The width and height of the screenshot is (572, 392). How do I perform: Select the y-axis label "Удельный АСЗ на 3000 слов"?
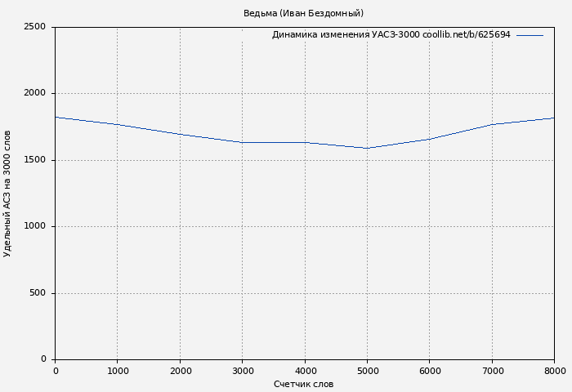tap(7, 194)
